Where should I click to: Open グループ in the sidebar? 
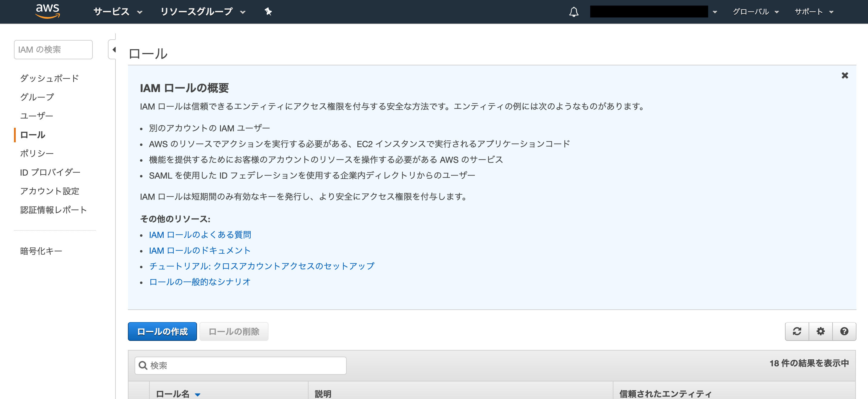tap(37, 97)
